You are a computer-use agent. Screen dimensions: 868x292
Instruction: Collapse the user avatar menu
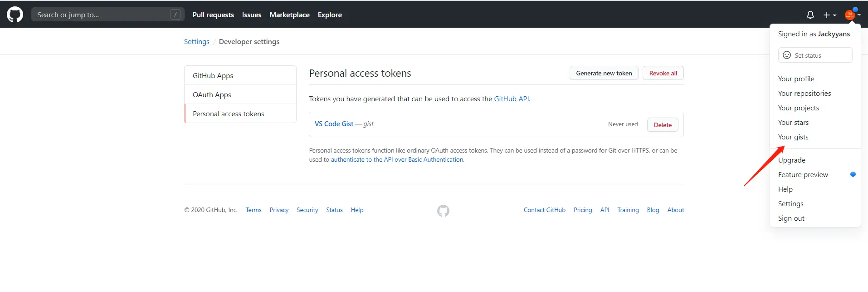(x=852, y=15)
